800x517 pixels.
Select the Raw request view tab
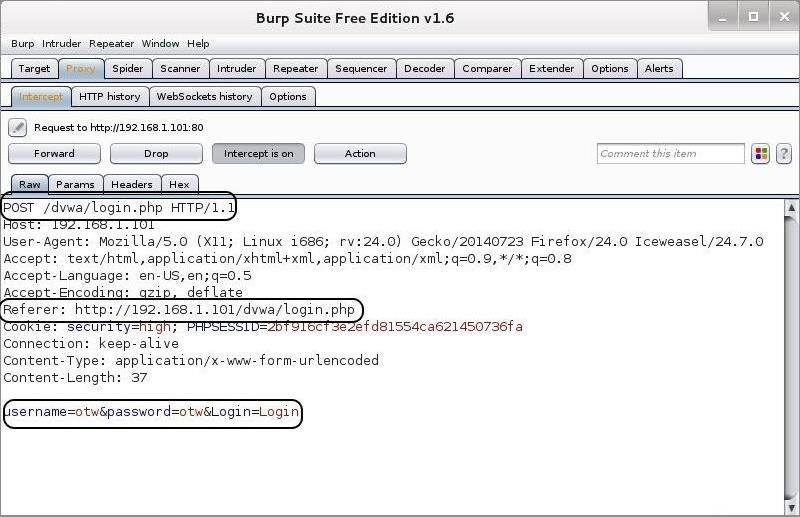[x=30, y=184]
